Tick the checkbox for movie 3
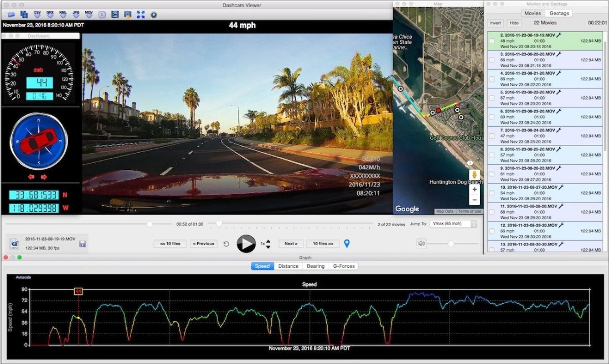 [492, 60]
